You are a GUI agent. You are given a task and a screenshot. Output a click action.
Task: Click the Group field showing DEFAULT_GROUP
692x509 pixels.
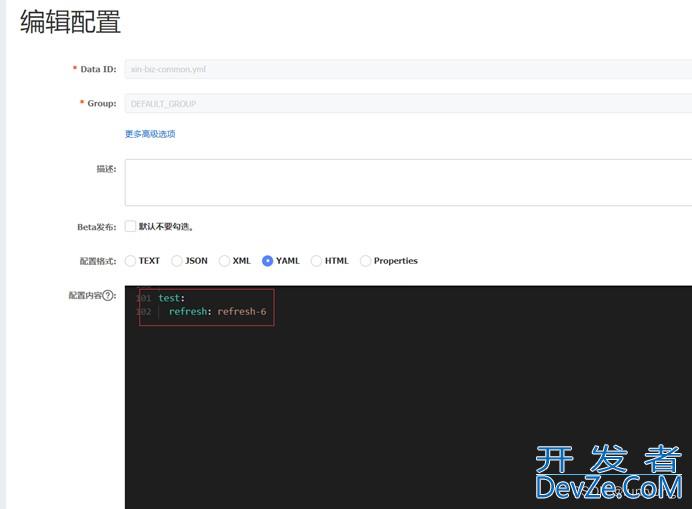tap(400, 104)
